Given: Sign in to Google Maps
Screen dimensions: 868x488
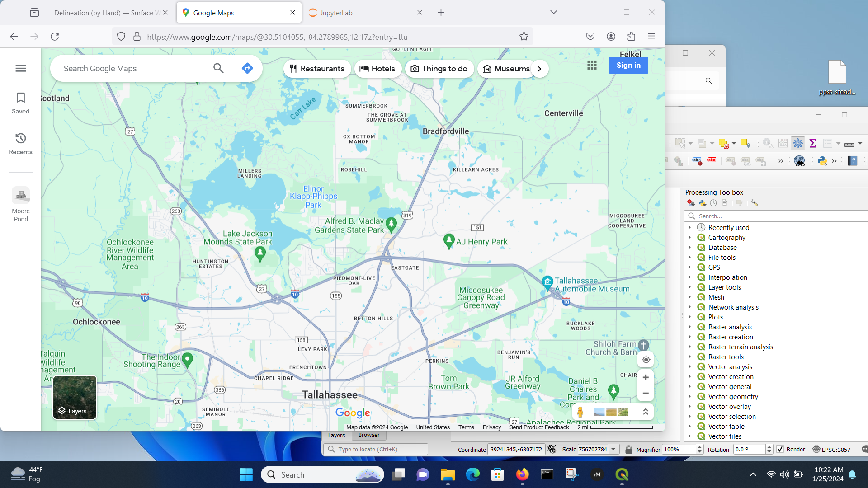Looking at the screenshot, I should [628, 66].
